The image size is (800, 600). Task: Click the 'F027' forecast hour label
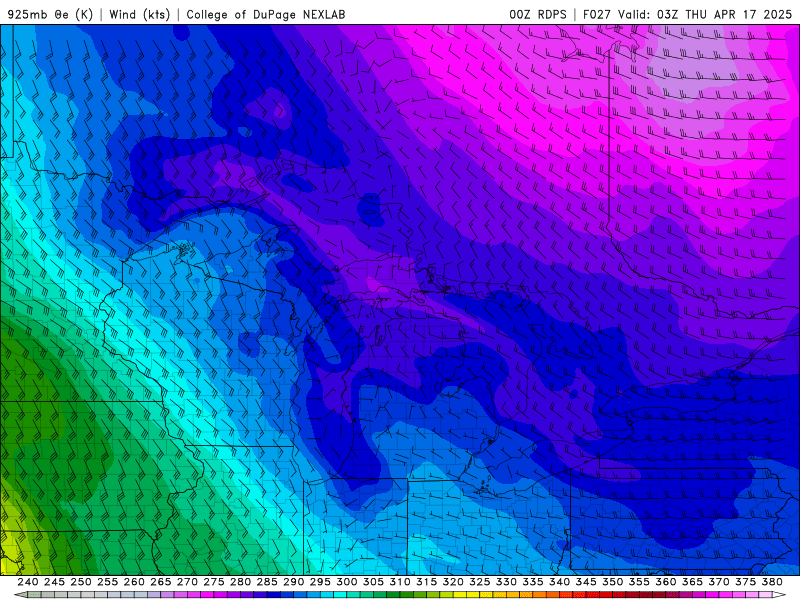click(x=596, y=14)
